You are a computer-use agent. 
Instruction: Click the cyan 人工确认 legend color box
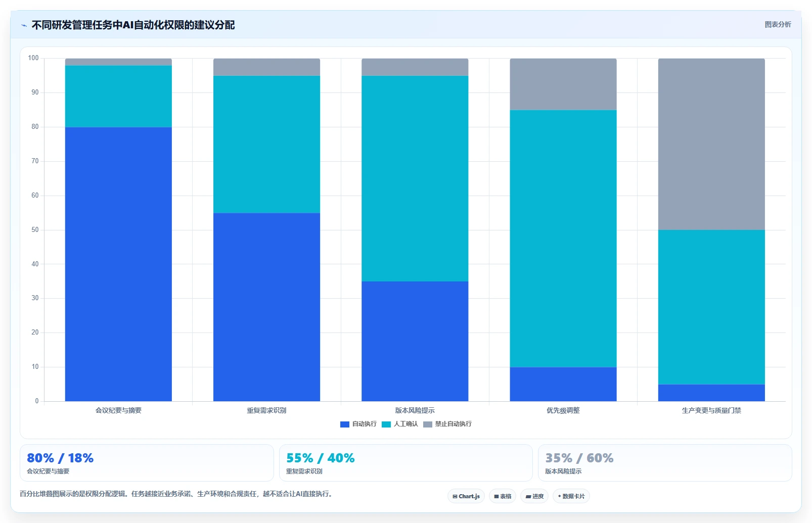tap(386, 424)
